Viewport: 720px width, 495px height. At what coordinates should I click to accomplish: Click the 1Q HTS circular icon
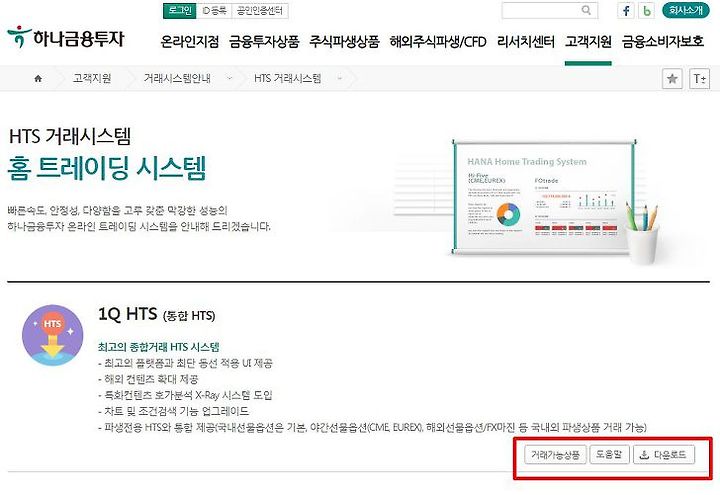click(x=53, y=335)
